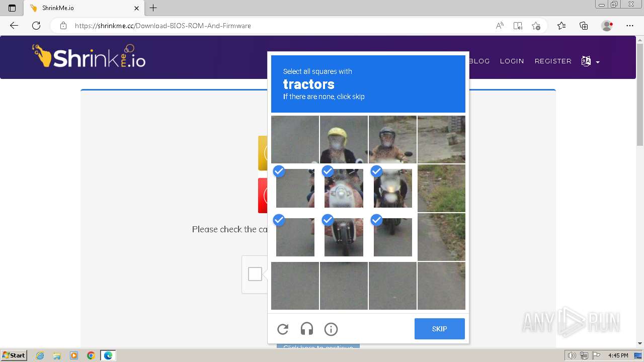
Task: Click the address bar URL
Action: [163, 26]
